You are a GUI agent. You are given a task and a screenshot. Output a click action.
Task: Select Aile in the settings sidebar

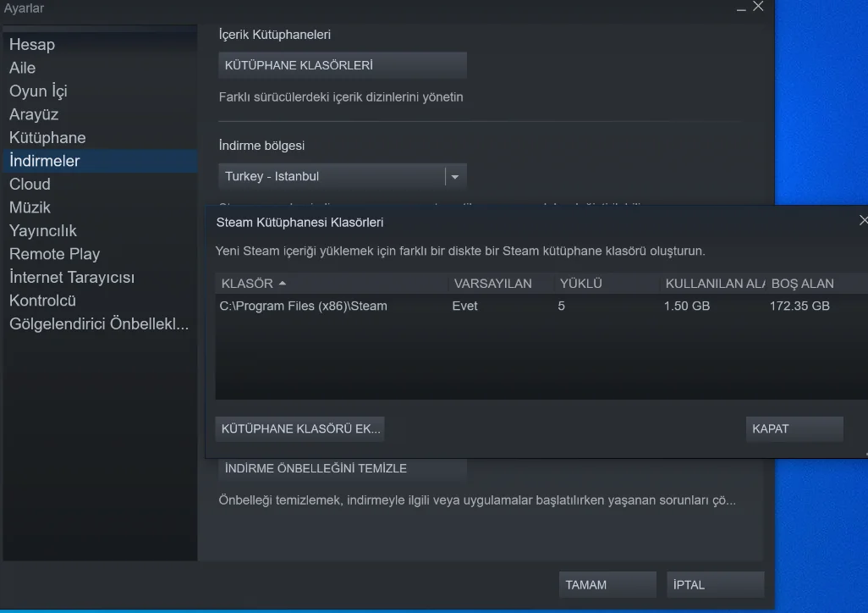[100, 68]
